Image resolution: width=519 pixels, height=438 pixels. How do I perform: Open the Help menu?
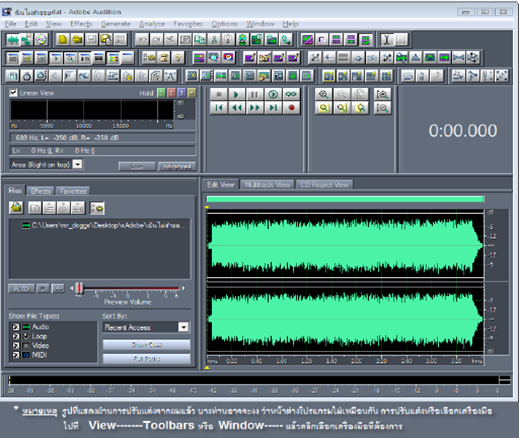[x=290, y=24]
